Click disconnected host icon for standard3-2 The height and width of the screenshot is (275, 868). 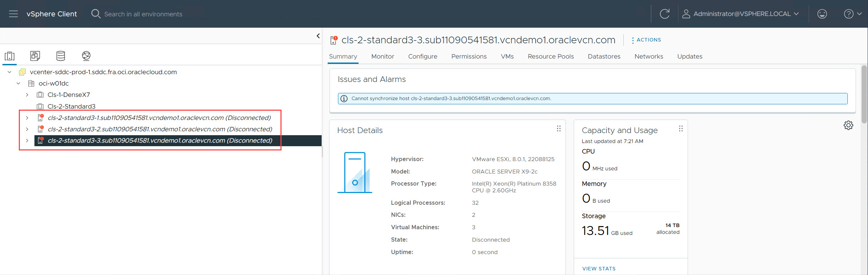pos(40,129)
